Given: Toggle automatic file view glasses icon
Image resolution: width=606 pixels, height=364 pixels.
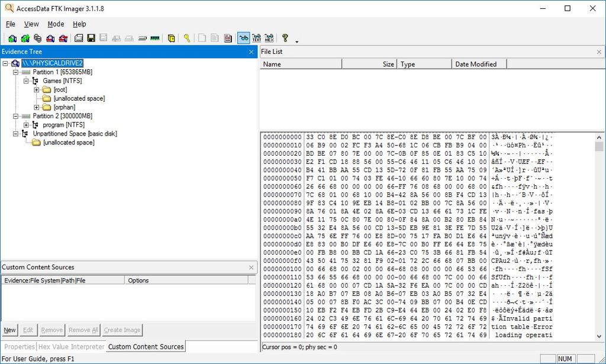Looking at the screenshot, I should click(x=243, y=38).
